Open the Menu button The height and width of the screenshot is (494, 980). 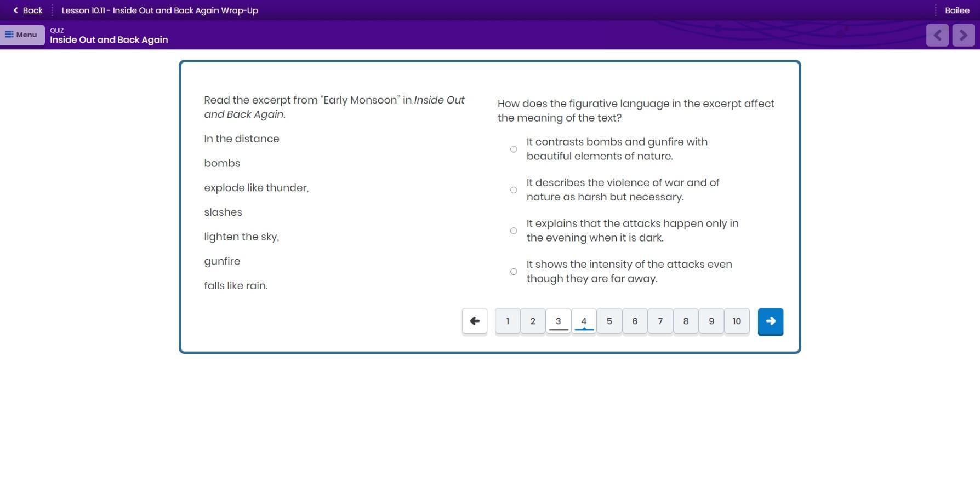coord(22,35)
